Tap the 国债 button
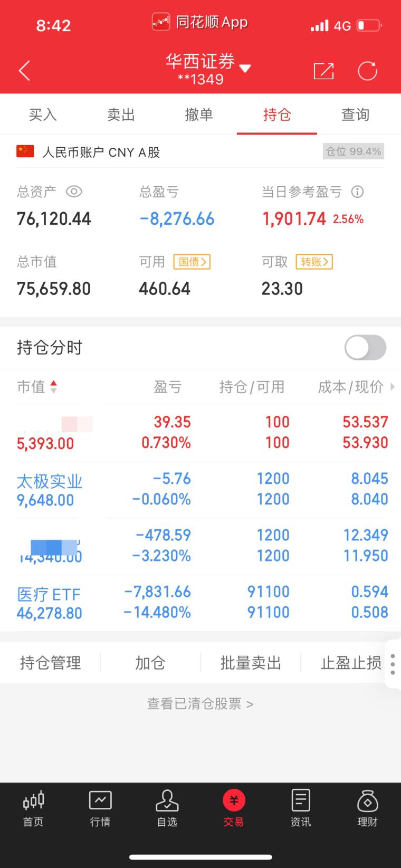The height and width of the screenshot is (868, 401). point(192,262)
